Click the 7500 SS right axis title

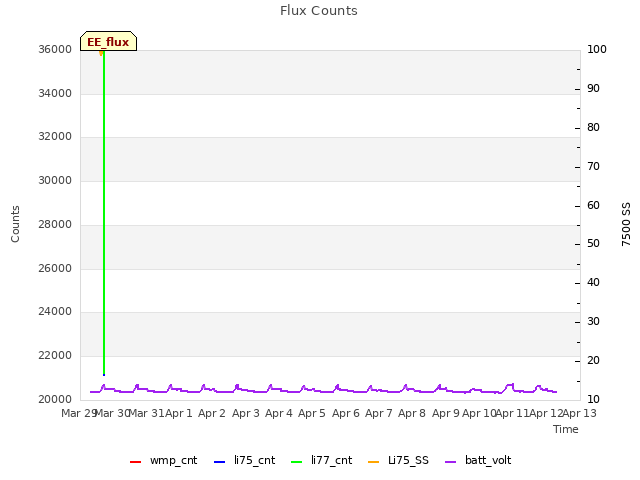(x=626, y=224)
